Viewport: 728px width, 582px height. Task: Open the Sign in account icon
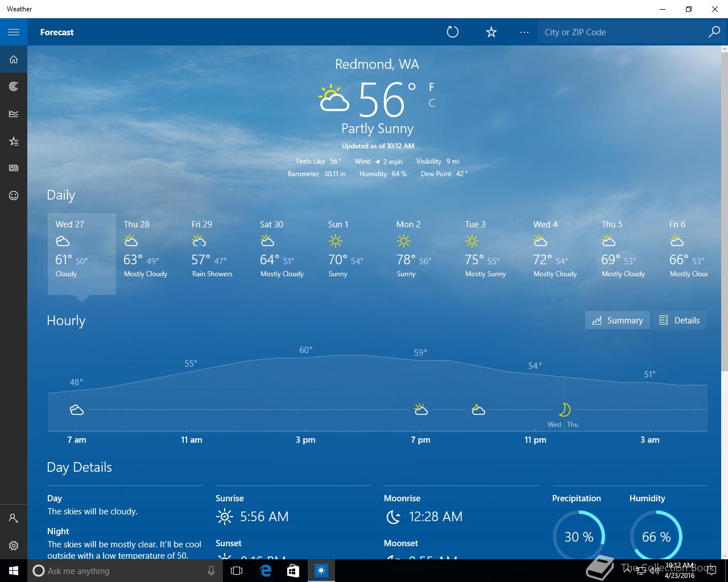pyautogui.click(x=14, y=518)
